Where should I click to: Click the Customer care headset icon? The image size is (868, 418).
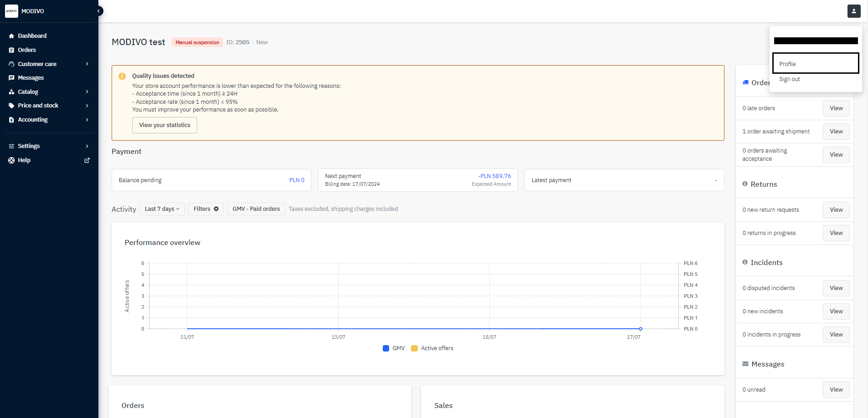pyautogui.click(x=11, y=64)
